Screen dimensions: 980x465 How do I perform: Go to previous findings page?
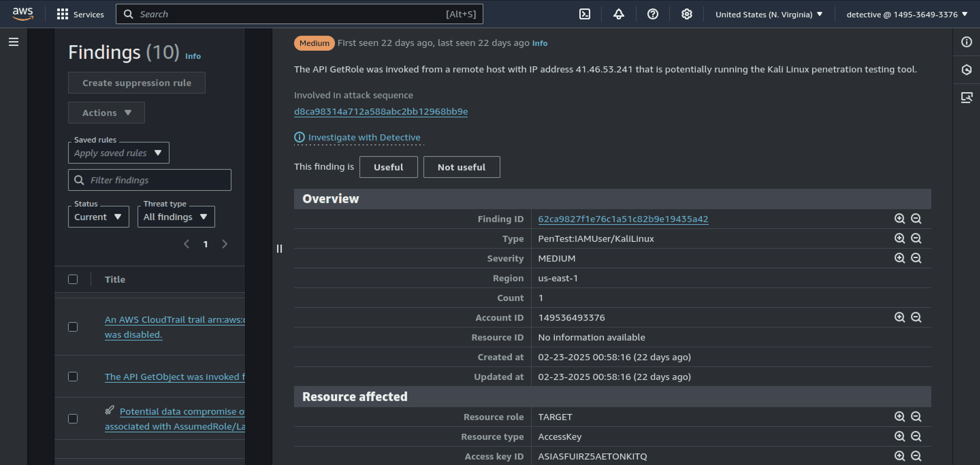click(x=187, y=244)
